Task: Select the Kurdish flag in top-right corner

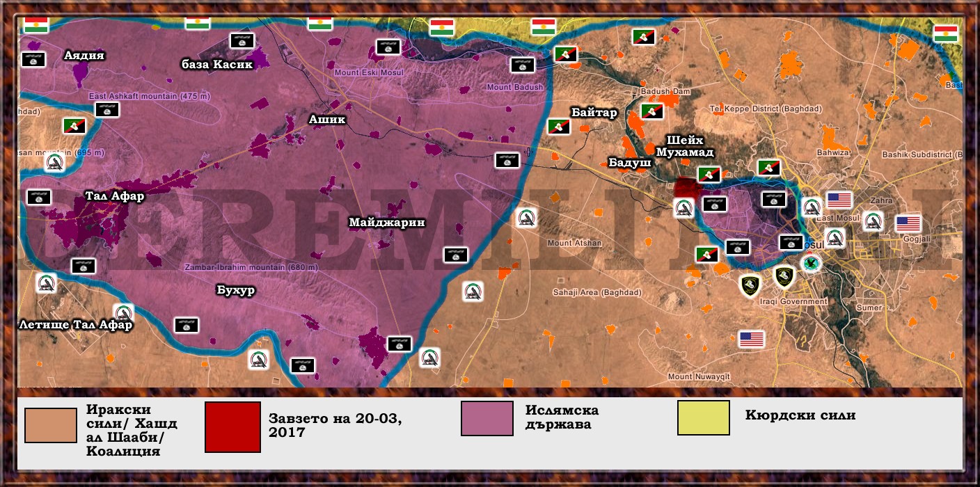Action: 946,33
